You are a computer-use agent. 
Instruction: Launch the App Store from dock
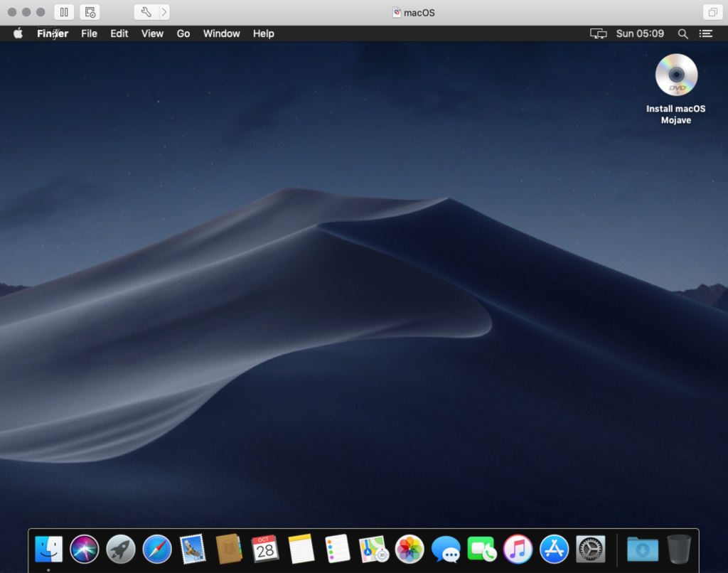tap(554, 549)
